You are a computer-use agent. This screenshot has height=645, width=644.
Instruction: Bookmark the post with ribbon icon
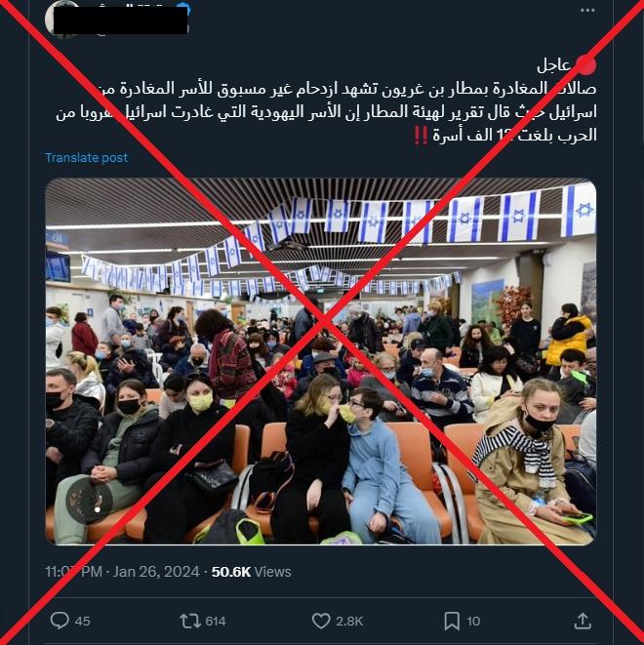click(x=452, y=621)
